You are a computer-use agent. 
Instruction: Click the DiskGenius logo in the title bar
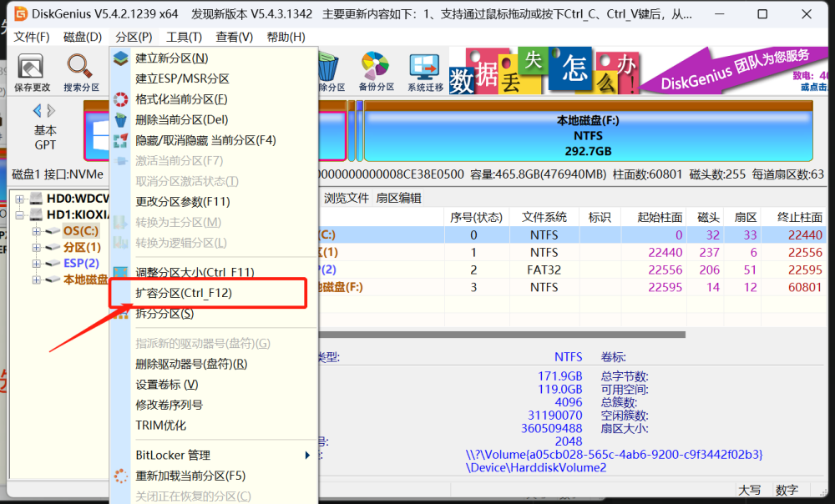20,13
